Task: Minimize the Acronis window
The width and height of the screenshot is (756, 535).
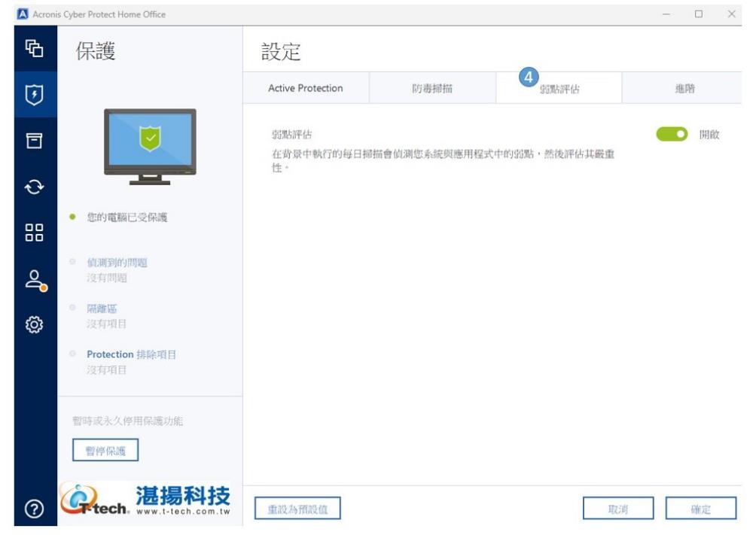Action: (x=666, y=14)
